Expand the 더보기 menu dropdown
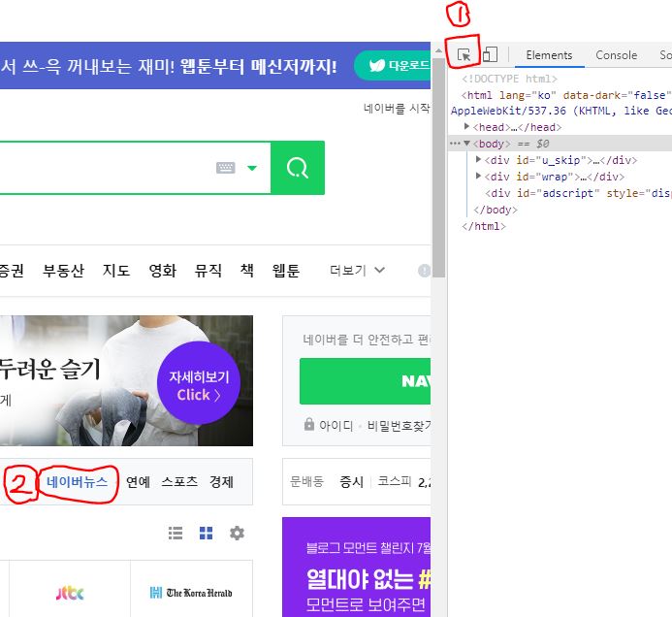Image resolution: width=672 pixels, height=617 pixels. point(357,271)
